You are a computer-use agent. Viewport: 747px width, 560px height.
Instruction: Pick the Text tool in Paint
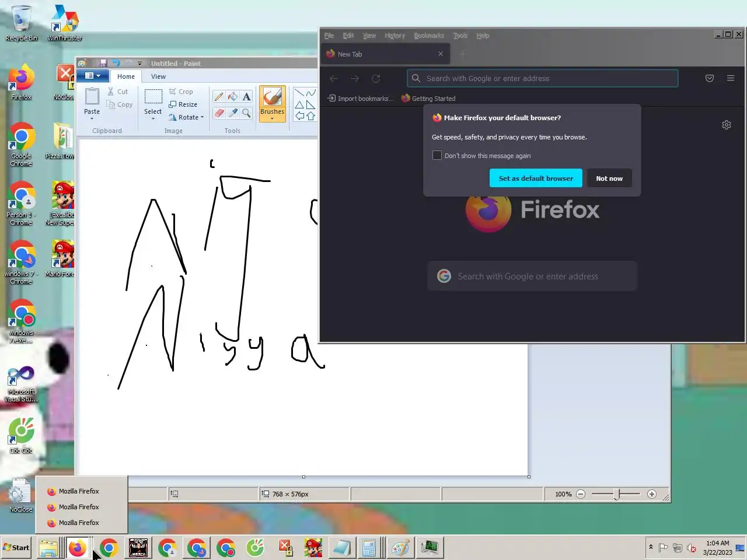[x=246, y=97]
